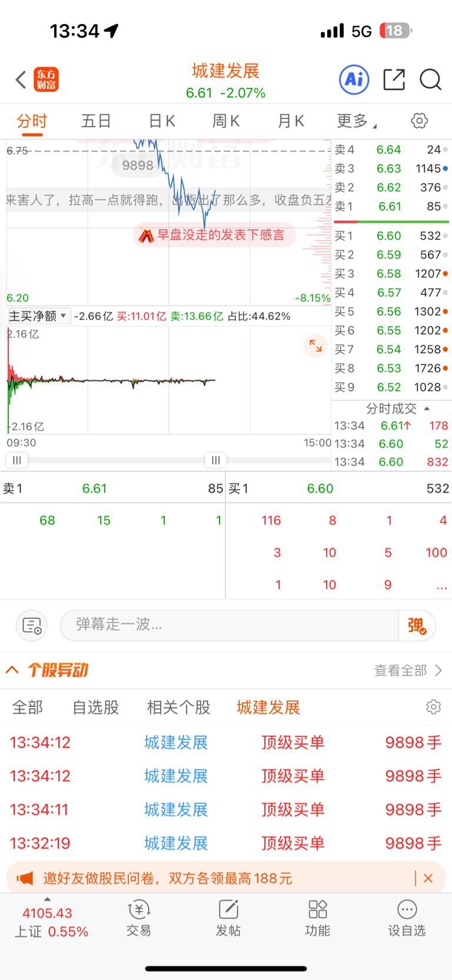Viewport: 452px width, 980px height.
Task: Select the 相关个股 filter tab
Action: (x=178, y=707)
